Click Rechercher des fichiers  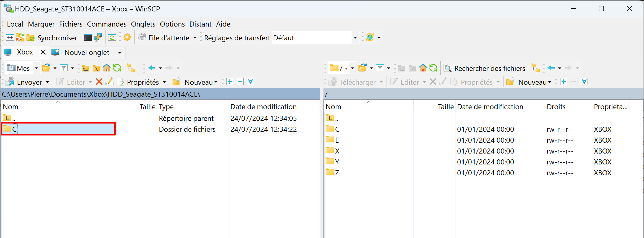(x=485, y=68)
